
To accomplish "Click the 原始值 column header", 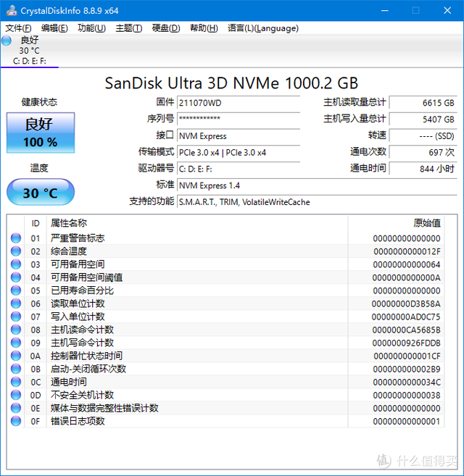I will tap(426, 222).
